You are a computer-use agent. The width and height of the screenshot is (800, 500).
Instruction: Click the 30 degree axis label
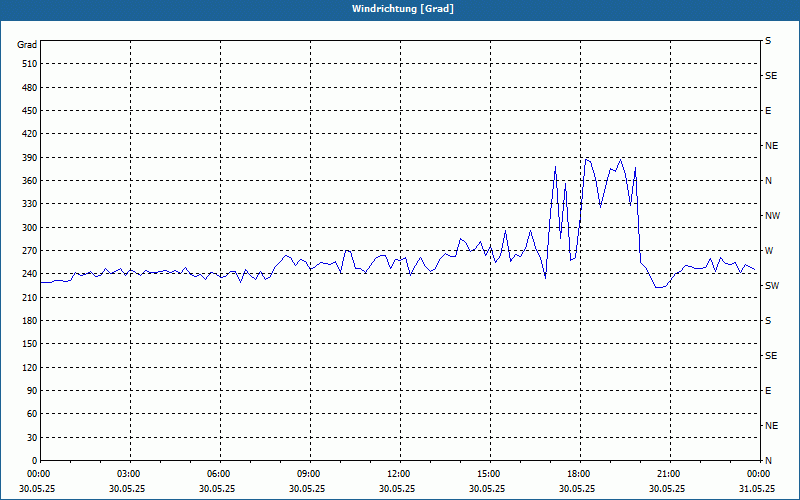pos(32,438)
